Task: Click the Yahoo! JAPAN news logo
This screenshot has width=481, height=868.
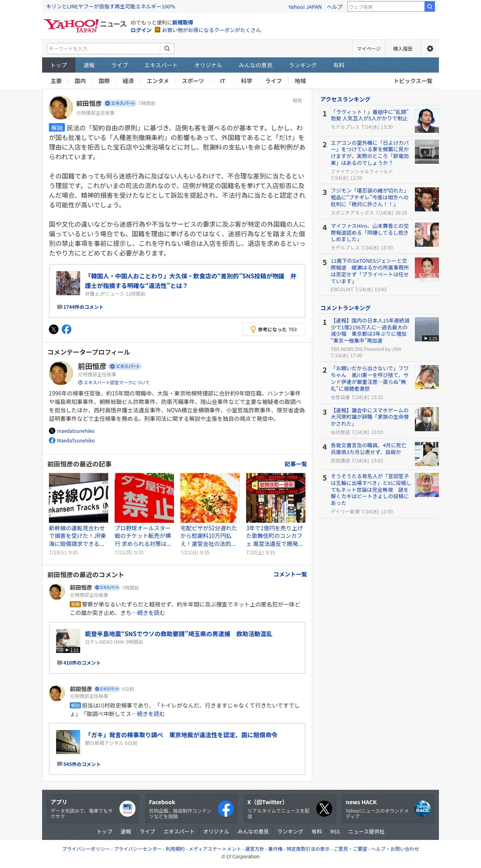Action: tap(85, 26)
